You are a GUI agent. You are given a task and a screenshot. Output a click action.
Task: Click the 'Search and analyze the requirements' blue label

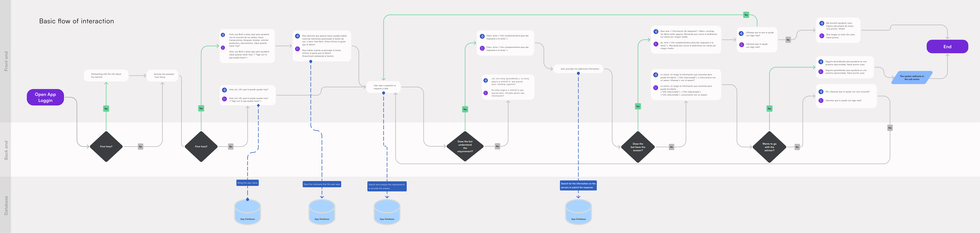click(387, 186)
